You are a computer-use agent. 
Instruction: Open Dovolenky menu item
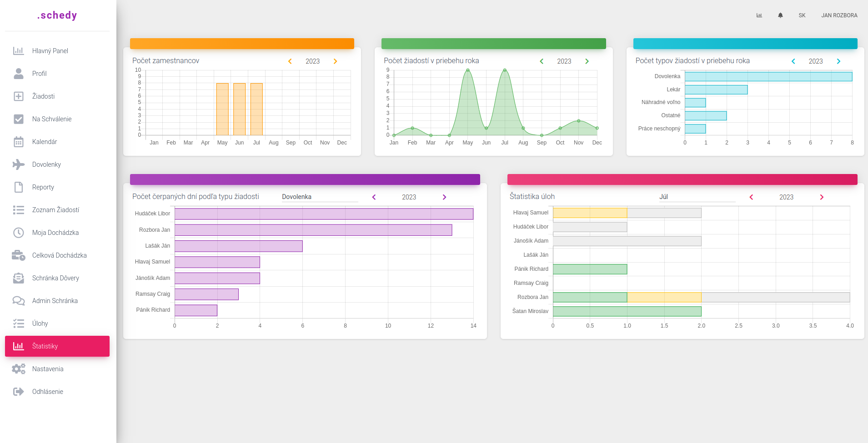pos(57,164)
